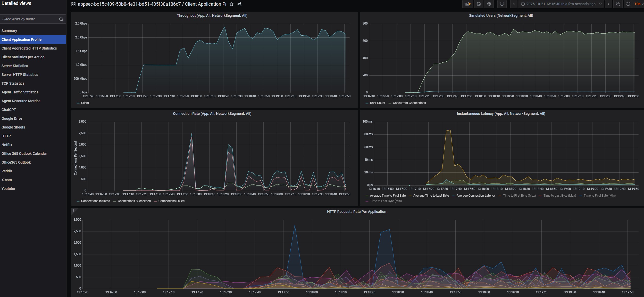Screen dimensions: 644x297
Task: Share the dashboard via share icon
Action: click(x=239, y=4)
